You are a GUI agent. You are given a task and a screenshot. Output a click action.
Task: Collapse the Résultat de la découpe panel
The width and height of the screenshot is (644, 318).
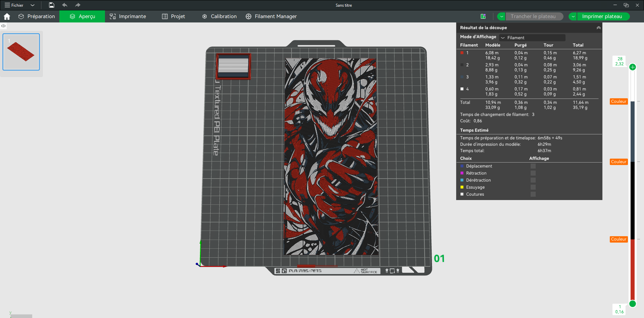(x=598, y=28)
